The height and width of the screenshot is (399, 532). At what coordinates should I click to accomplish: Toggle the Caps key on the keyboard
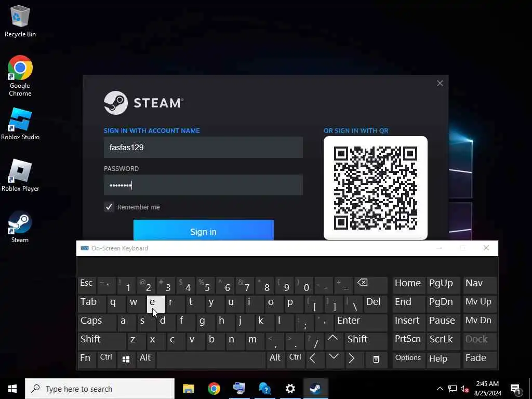[x=97, y=322]
